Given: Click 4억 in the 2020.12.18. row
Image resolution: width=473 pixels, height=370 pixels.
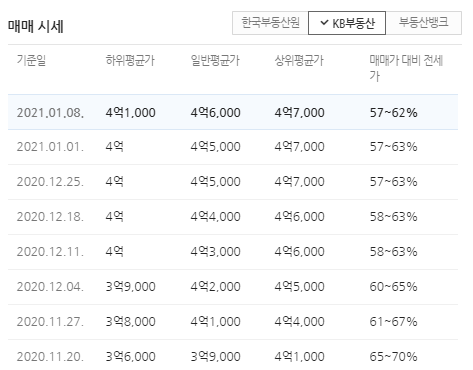Looking at the screenshot, I should click(x=114, y=217).
